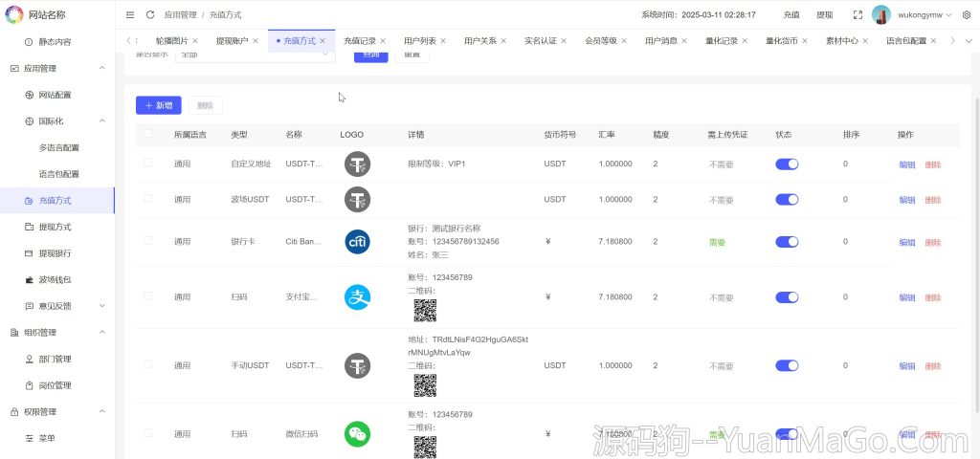Open the wukongymw user dropdown
This screenshot has width=980, height=459.
pos(925,15)
